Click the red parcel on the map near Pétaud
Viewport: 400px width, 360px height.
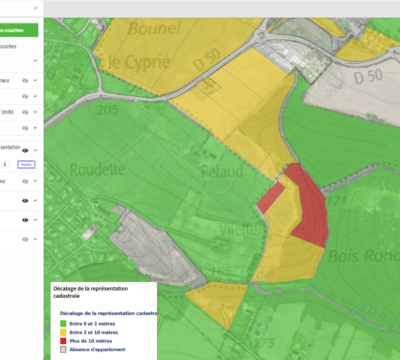[271, 197]
